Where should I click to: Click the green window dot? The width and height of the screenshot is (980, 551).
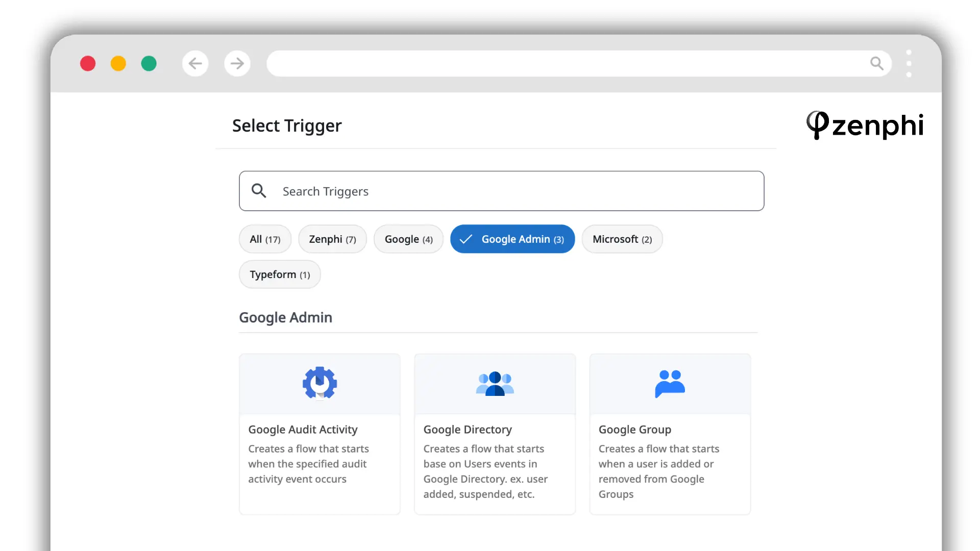click(x=149, y=63)
